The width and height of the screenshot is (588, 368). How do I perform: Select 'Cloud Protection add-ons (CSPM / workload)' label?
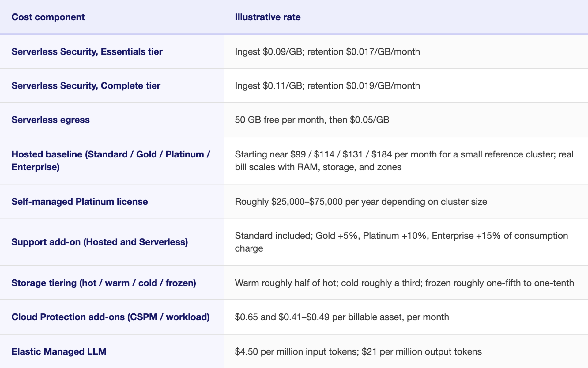(x=111, y=317)
